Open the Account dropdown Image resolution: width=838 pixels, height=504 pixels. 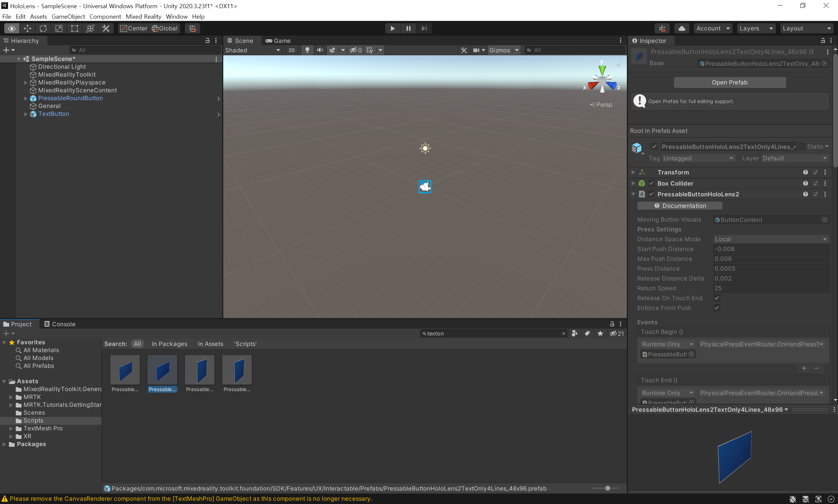[x=712, y=28]
